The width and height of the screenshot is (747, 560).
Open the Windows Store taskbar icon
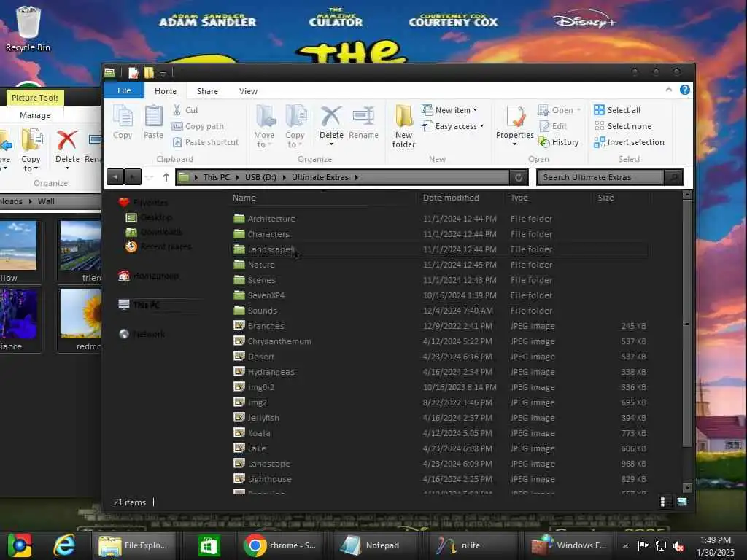click(x=209, y=545)
